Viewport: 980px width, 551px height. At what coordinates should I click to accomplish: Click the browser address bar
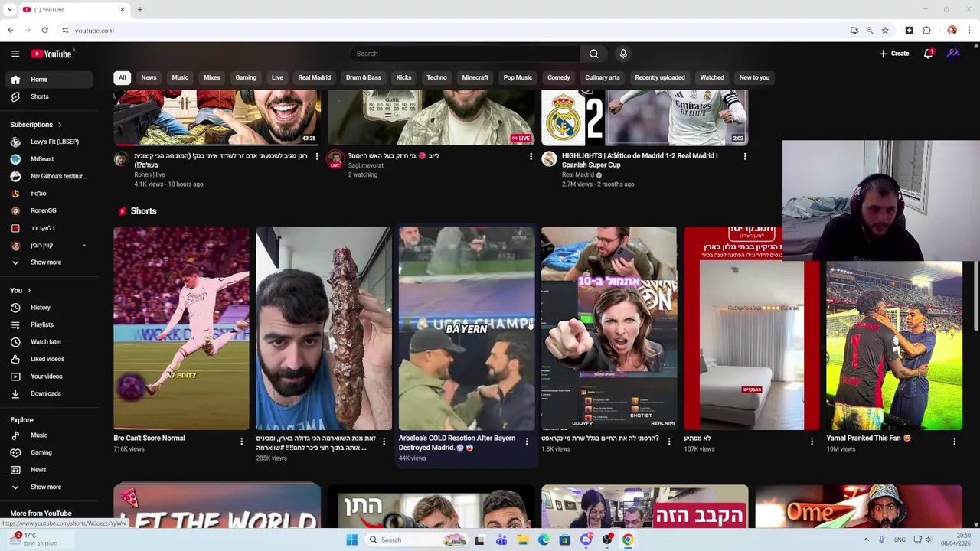coord(452,31)
